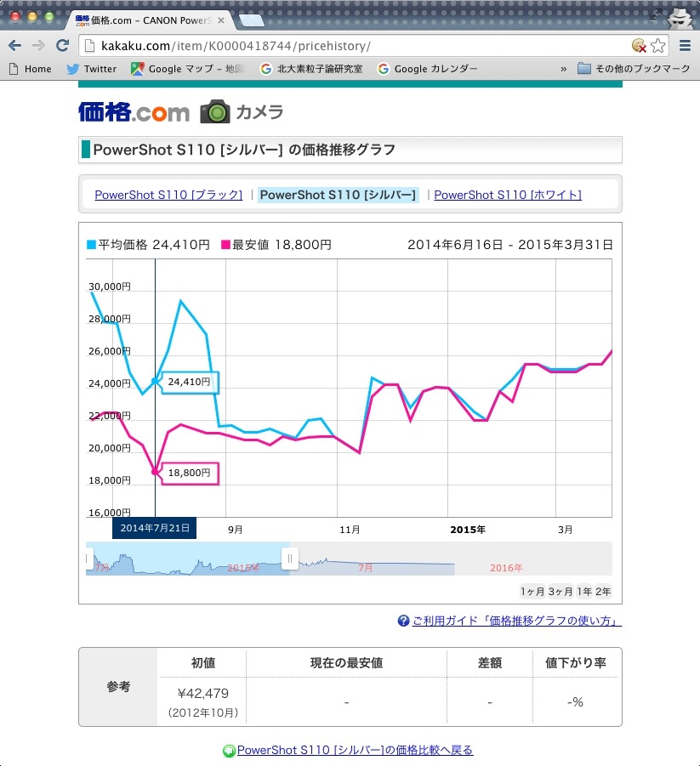Open the PowerShot S110 [ブラック] link
Viewport: 700px width, 766px height.
pyautogui.click(x=168, y=195)
